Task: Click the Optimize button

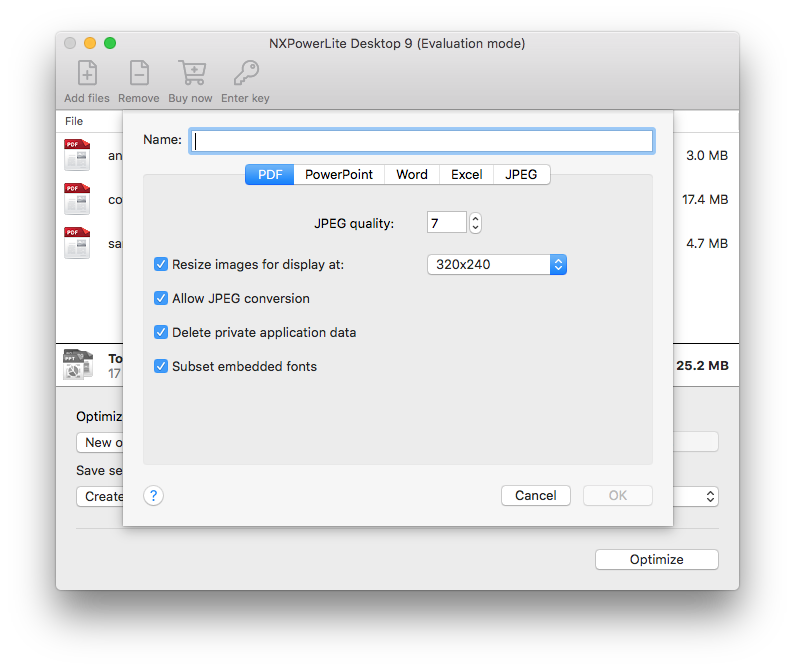Action: [x=657, y=559]
